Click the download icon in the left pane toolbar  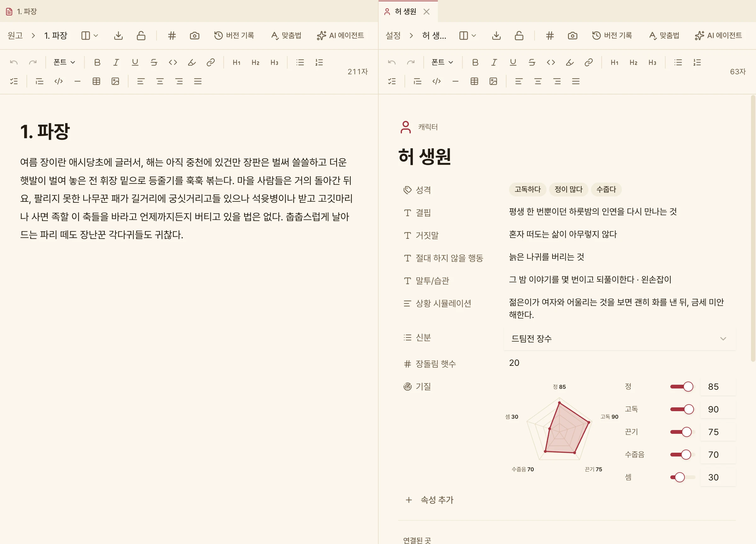click(118, 35)
